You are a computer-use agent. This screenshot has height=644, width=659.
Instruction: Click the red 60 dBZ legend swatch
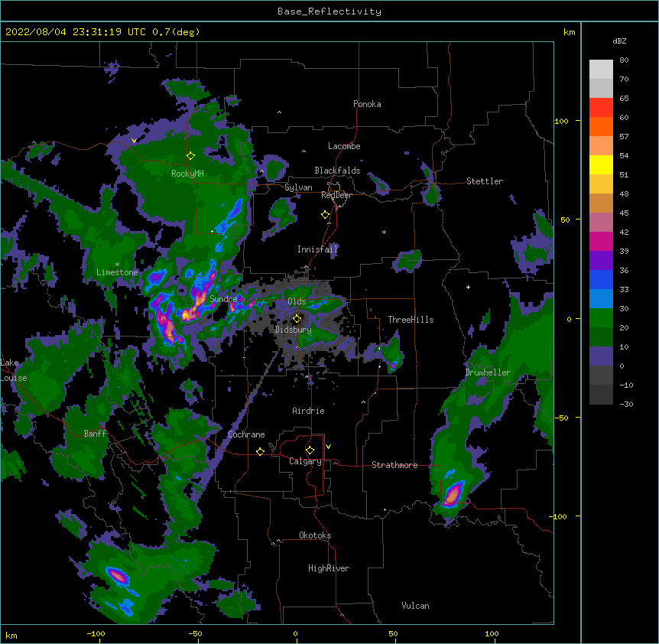601,108
